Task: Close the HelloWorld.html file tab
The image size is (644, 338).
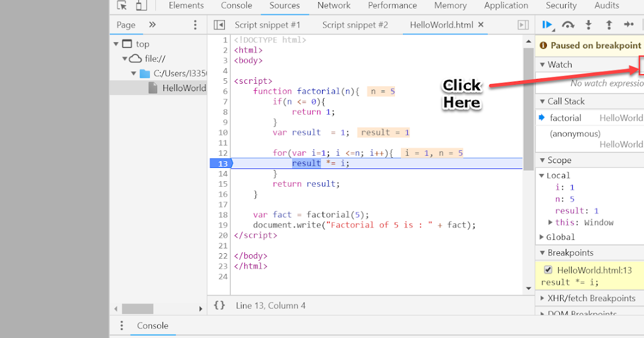Action: tap(481, 25)
